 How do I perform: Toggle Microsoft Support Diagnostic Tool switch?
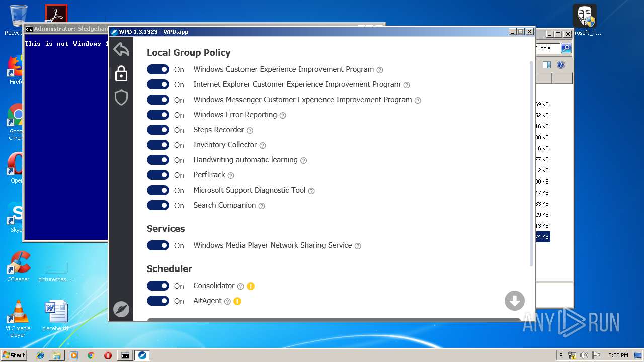(x=158, y=190)
